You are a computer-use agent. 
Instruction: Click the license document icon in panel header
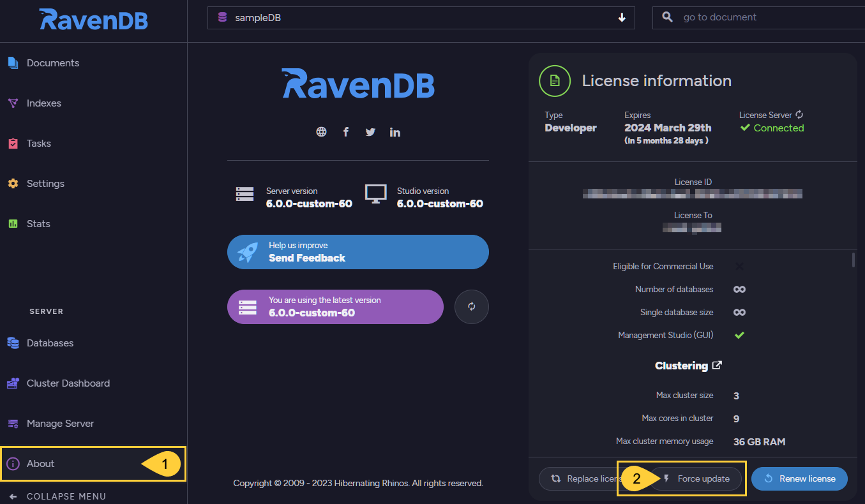click(555, 81)
